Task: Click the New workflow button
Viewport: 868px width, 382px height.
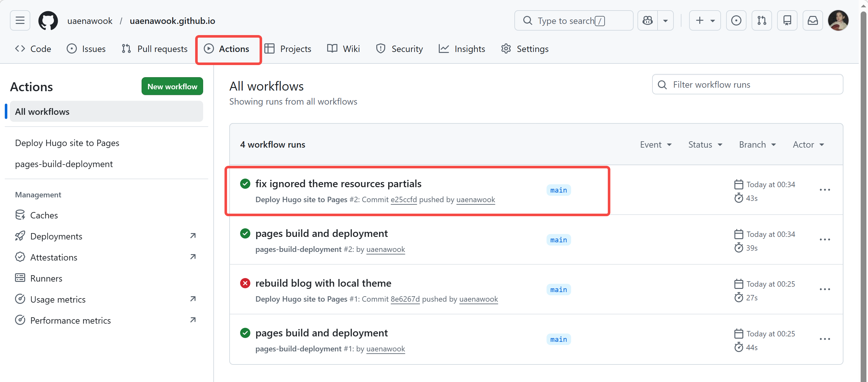Action: [172, 87]
